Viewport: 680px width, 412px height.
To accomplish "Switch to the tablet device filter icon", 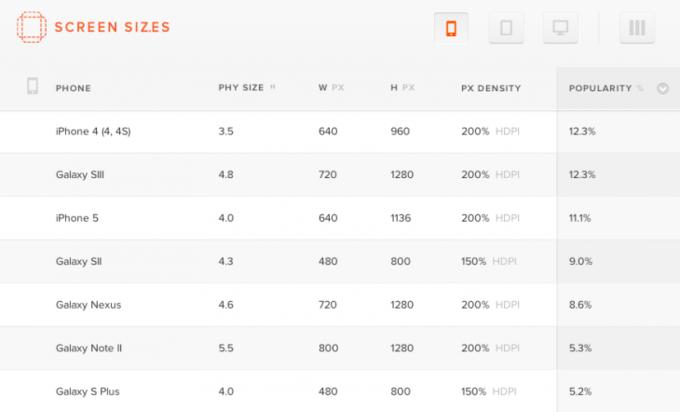I will coord(506,28).
